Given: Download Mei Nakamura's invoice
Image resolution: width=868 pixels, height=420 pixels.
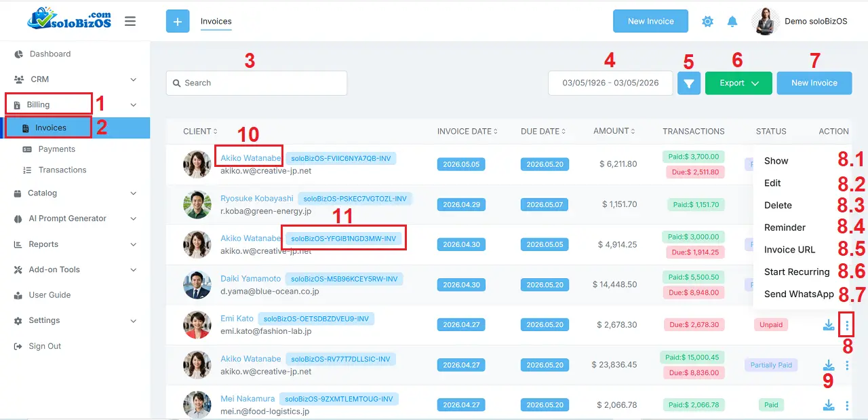Looking at the screenshot, I should point(829,405).
